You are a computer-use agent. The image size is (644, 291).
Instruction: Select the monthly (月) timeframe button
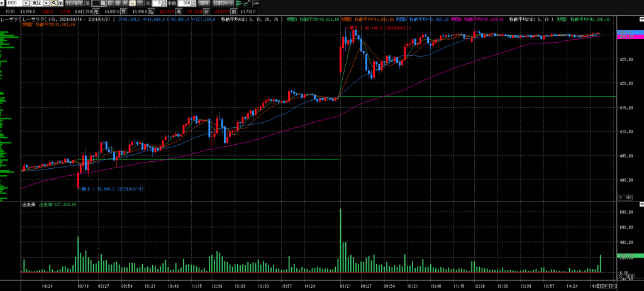point(125,3)
